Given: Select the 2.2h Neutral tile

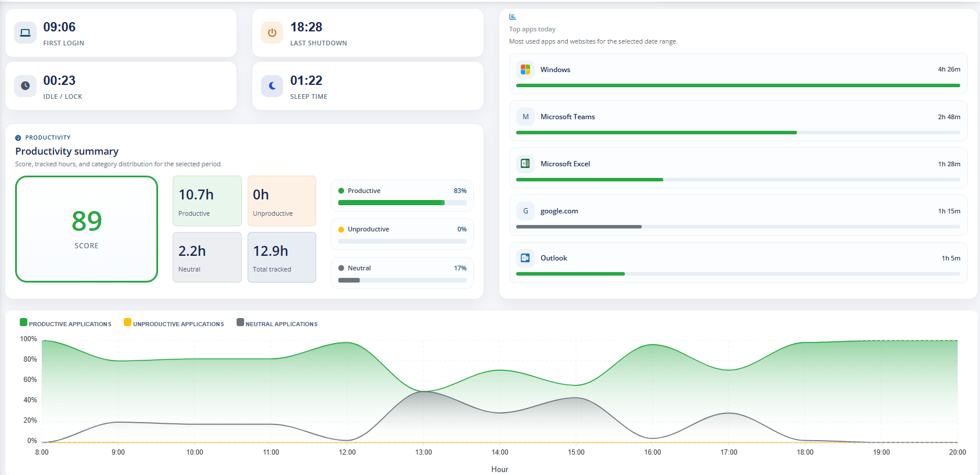Looking at the screenshot, I should [207, 257].
